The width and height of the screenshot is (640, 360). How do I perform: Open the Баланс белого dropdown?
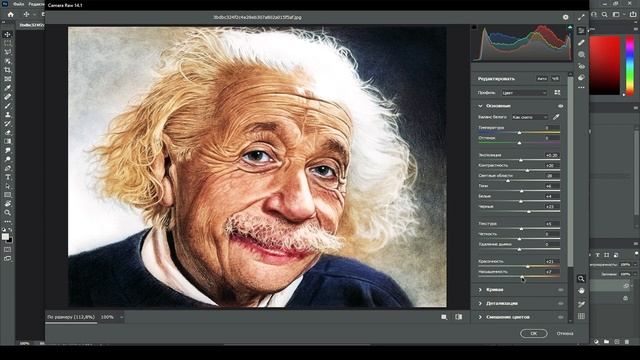point(530,117)
